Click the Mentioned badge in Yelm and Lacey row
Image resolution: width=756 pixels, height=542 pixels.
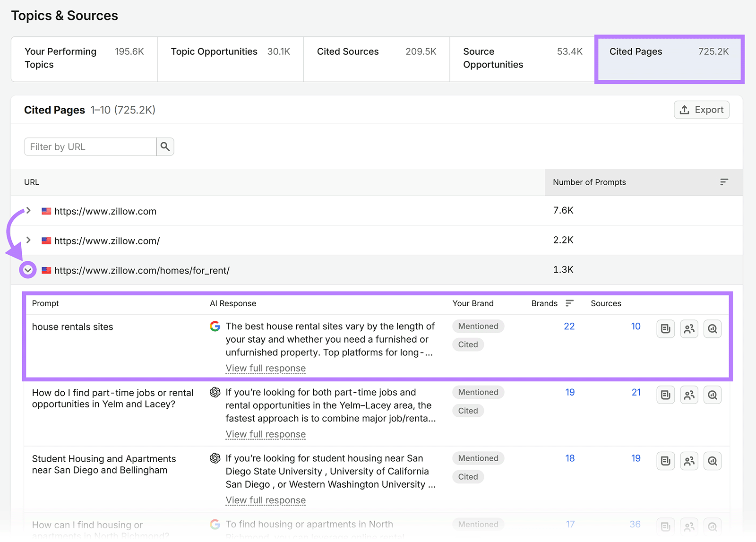click(x=478, y=392)
